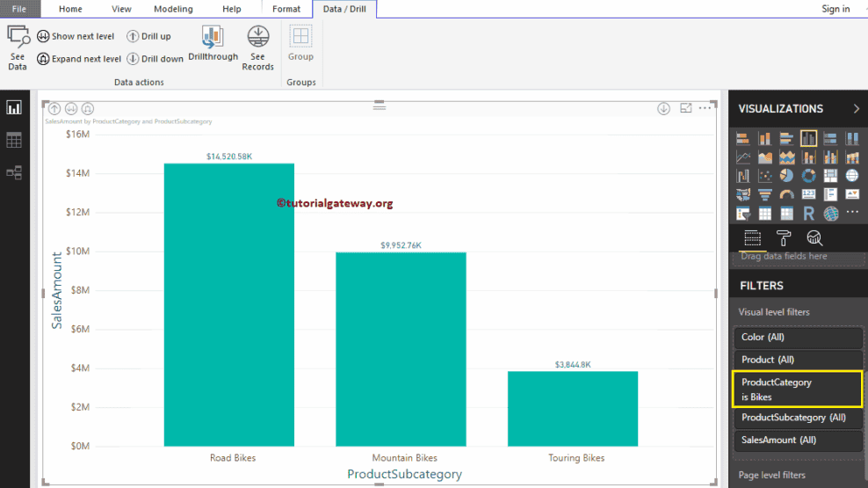Open the Analytics magnifier tab
The image size is (868, 488).
click(x=814, y=238)
